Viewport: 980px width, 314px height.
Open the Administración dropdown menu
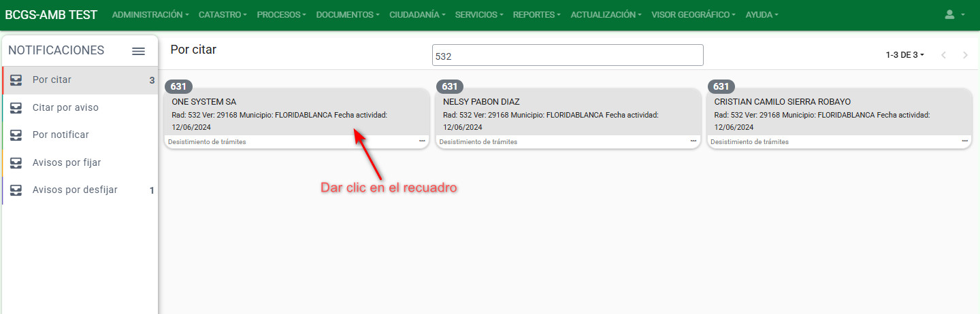point(150,14)
